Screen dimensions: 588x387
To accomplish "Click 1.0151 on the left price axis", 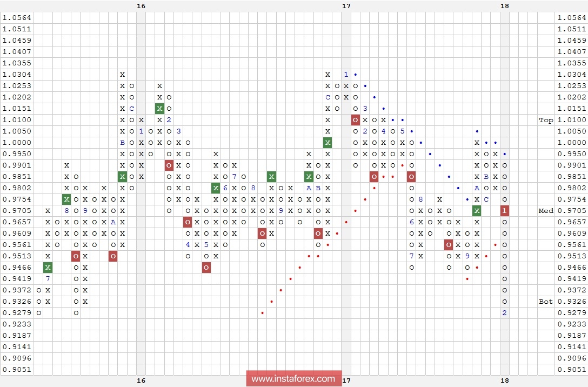I will point(17,109).
